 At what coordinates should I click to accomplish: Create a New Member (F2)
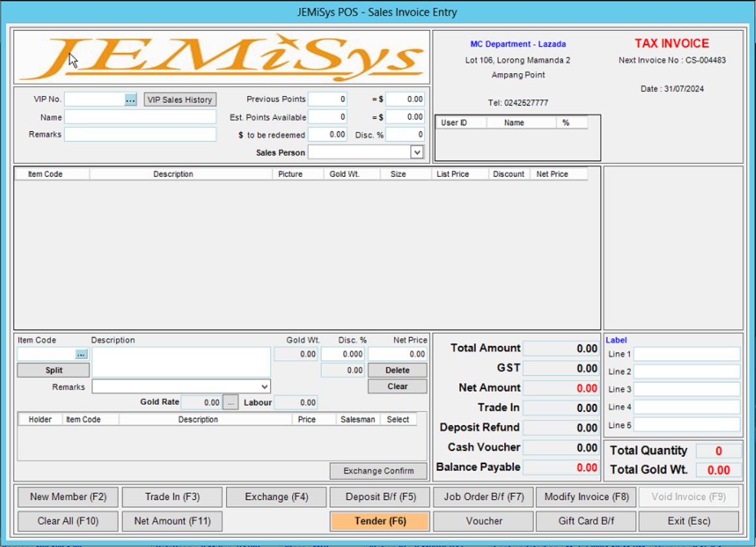[x=67, y=497]
